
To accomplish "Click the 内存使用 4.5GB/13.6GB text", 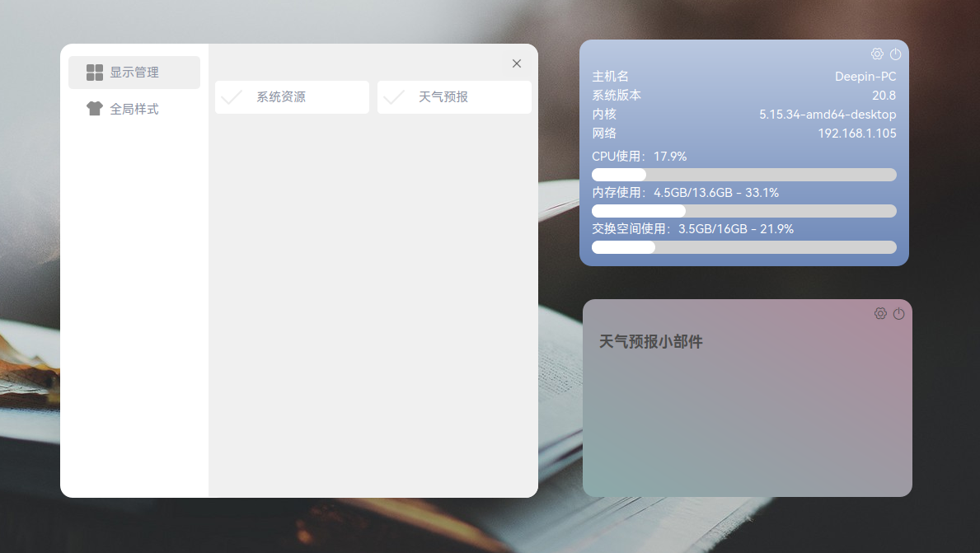I will click(x=686, y=193).
